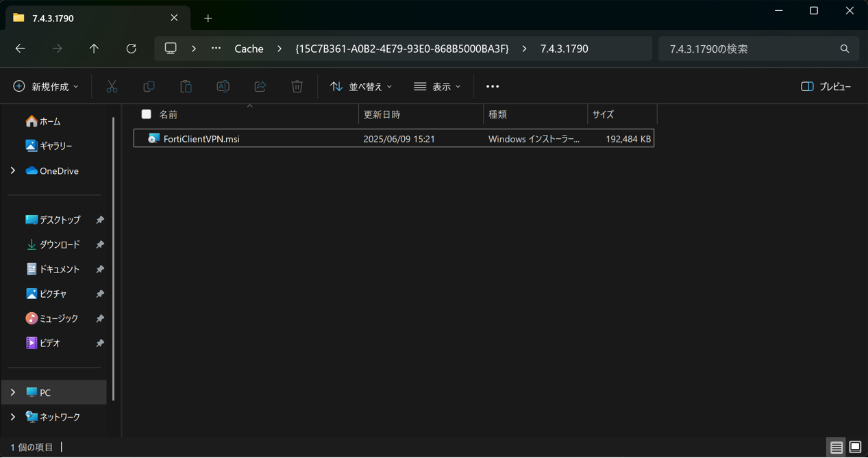Viewport: 868px width, 458px height.
Task: Open ミュージック in the sidebar
Action: (x=52, y=318)
